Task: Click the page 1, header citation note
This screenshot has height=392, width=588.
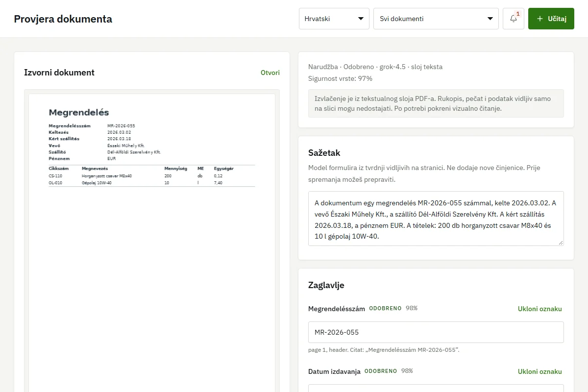Action: [384, 350]
